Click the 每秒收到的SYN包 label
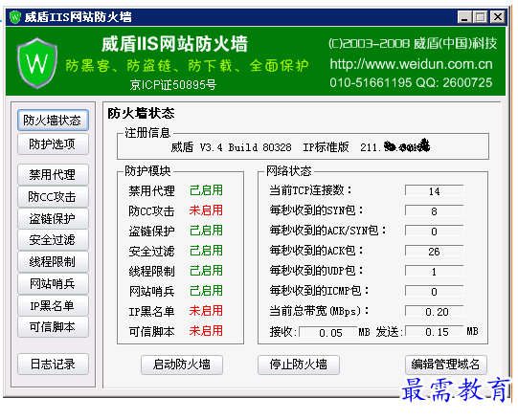The height and width of the screenshot is (420, 518). [x=316, y=210]
